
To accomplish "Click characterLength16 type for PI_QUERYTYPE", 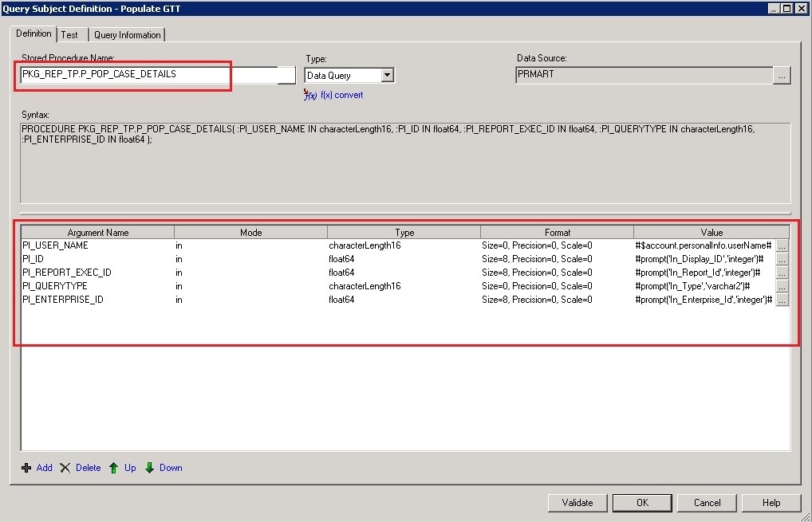I will [365, 286].
